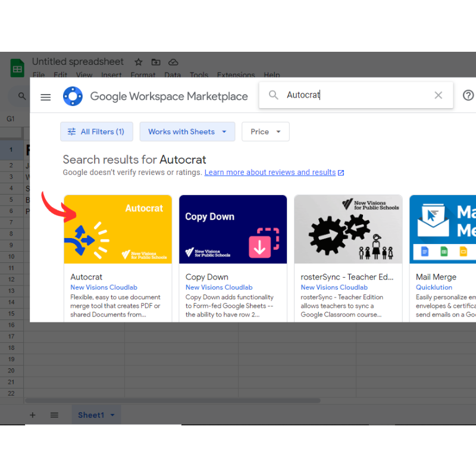Viewport: 476px width, 476px height.
Task: Open the Help menu in Sheets
Action: (x=272, y=75)
